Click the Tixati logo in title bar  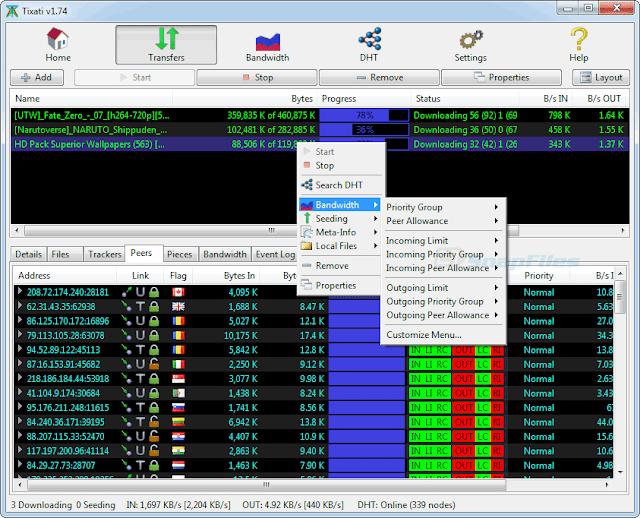coord(12,11)
